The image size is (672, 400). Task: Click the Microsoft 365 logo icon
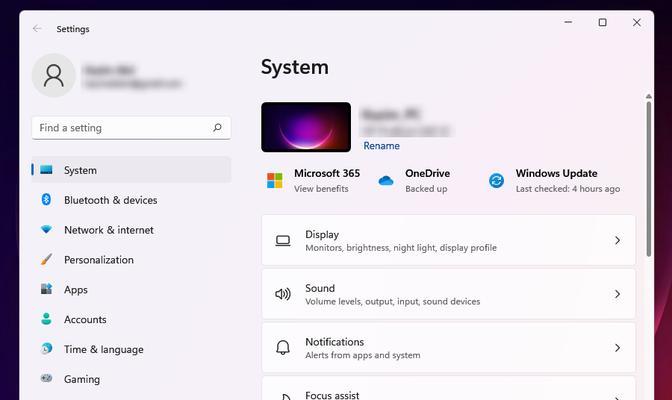pos(275,180)
